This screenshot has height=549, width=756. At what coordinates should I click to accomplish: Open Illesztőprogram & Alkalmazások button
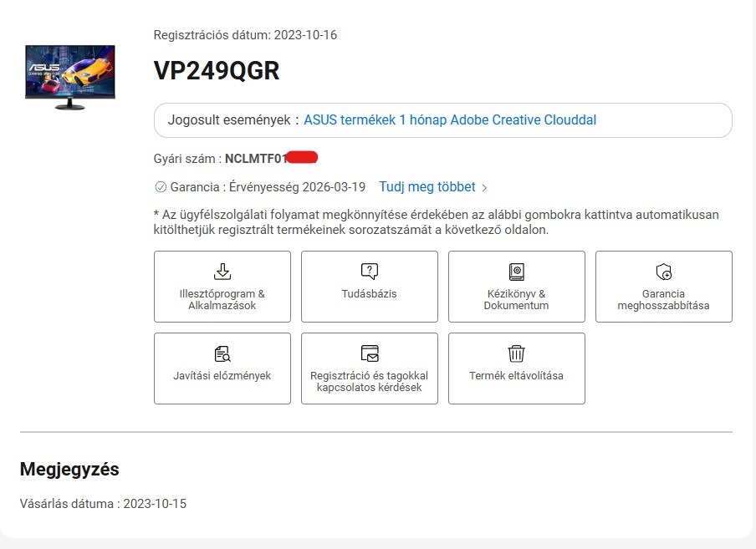tap(222, 287)
